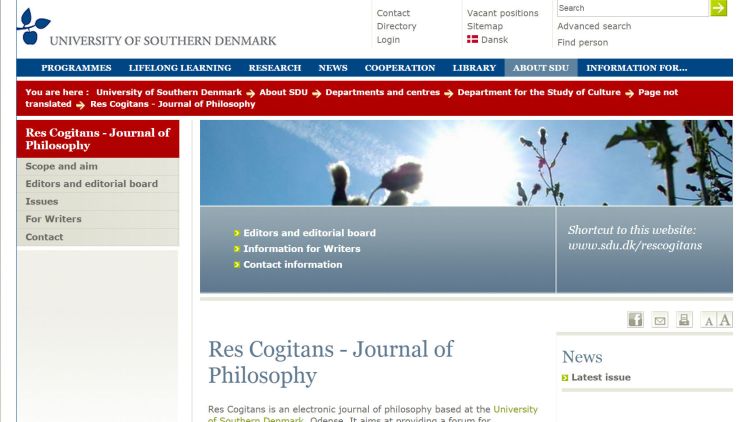Screen dimensions: 747x422
Task: Click About SDU breadcrumb link
Action: pyautogui.click(x=283, y=92)
